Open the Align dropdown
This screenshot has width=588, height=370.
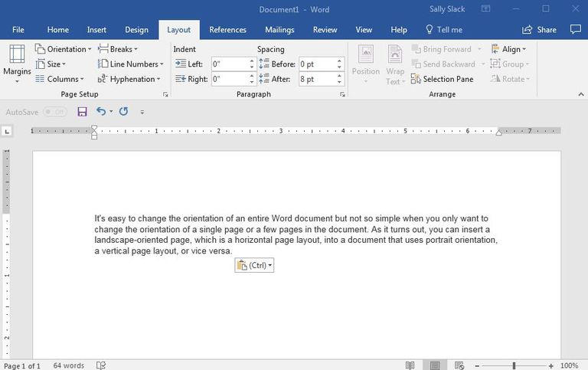[x=508, y=49]
